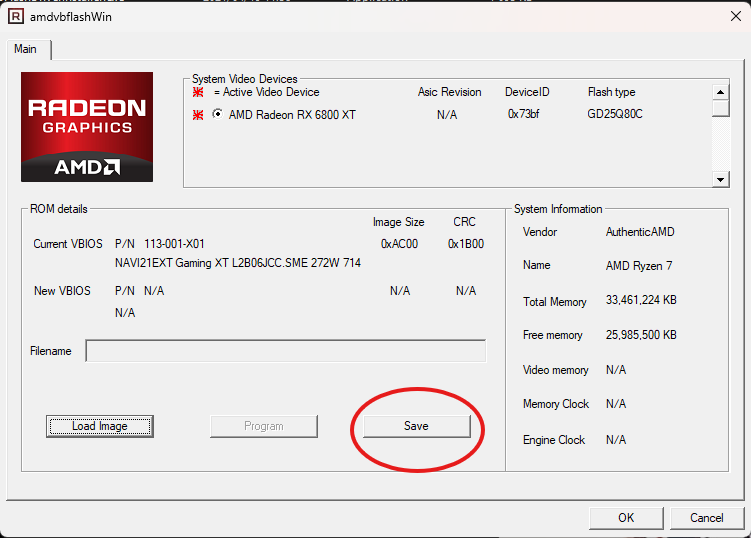The image size is (751, 538).
Task: Click the Flash type value GD25Q80C
Action: (615, 114)
